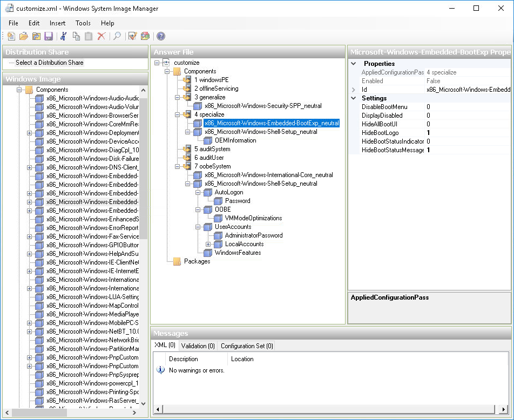
Task: Click the customize answer file root icon
Action: tap(166, 63)
